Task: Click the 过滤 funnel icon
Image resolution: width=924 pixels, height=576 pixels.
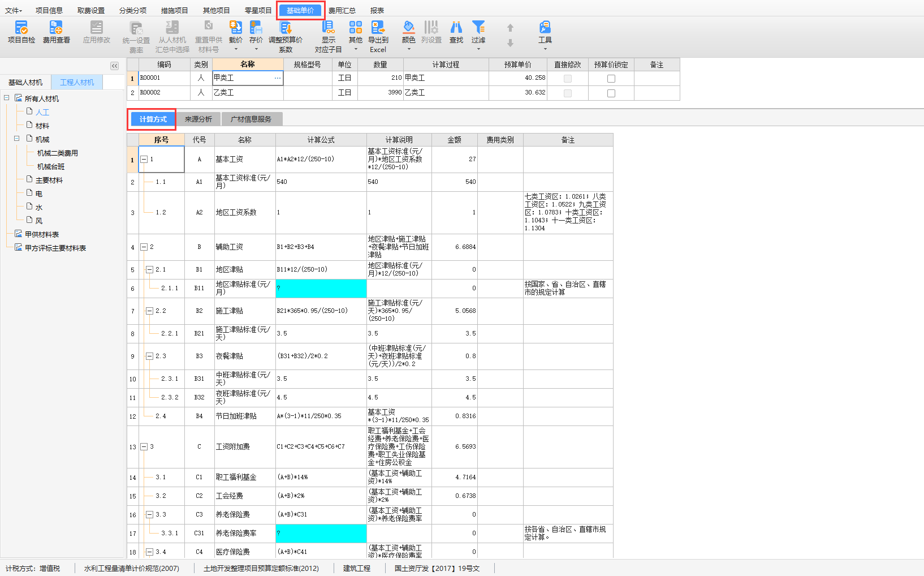Action: (478, 28)
